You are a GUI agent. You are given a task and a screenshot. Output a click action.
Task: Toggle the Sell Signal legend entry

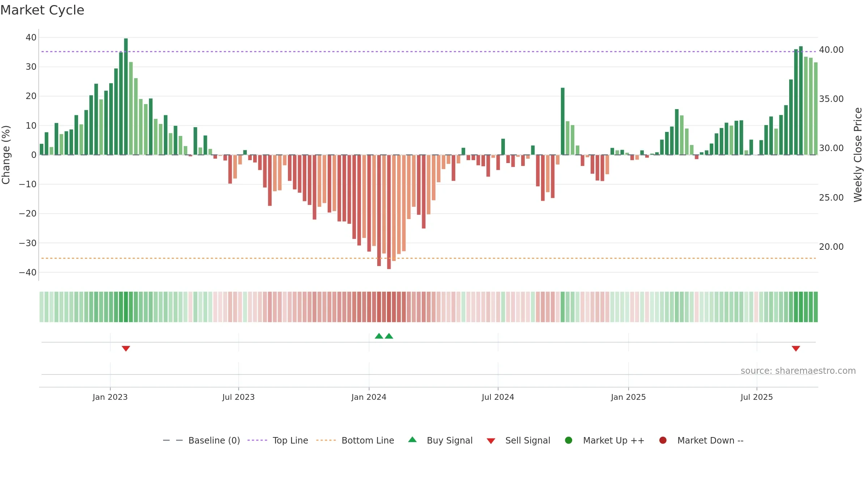(x=518, y=440)
